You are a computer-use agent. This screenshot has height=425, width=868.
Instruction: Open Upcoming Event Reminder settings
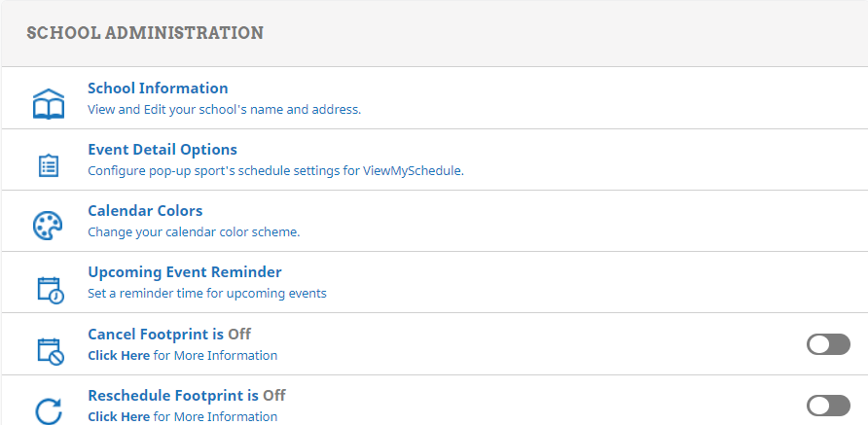pyautogui.click(x=185, y=272)
